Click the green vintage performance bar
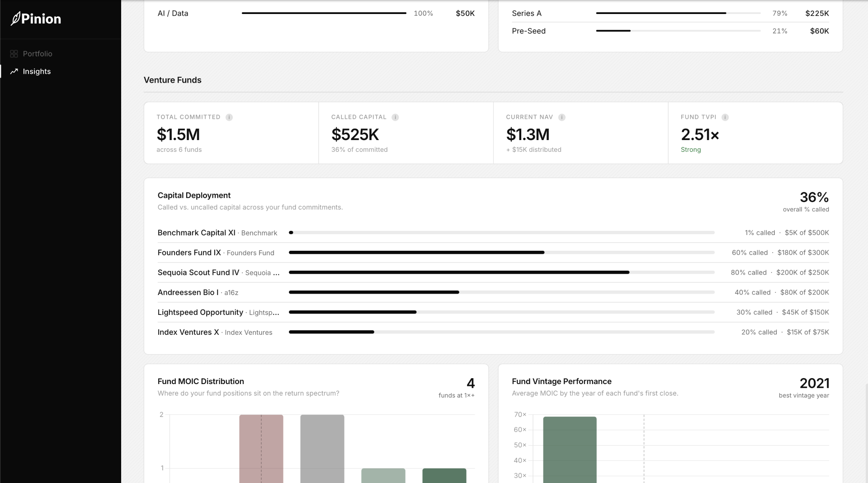 tap(570, 450)
